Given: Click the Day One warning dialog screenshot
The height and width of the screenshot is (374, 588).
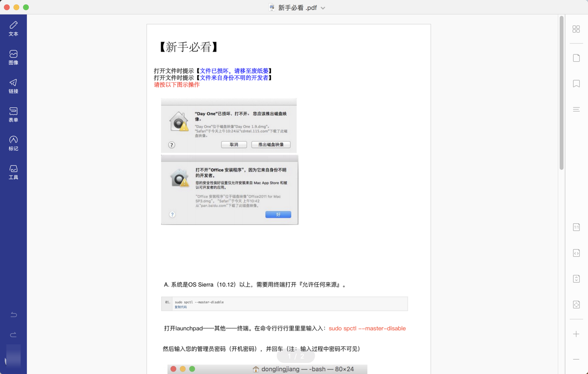Looking at the screenshot, I should (229, 126).
